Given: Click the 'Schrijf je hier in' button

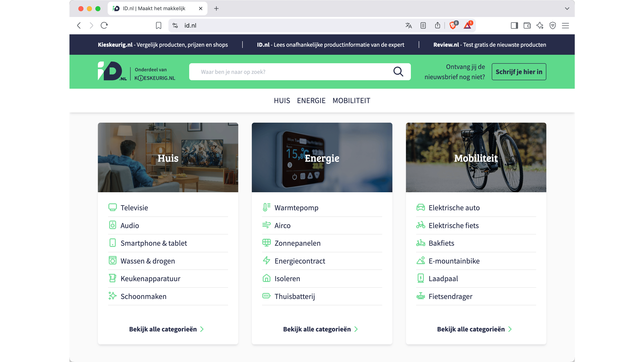Looking at the screenshot, I should point(519,72).
